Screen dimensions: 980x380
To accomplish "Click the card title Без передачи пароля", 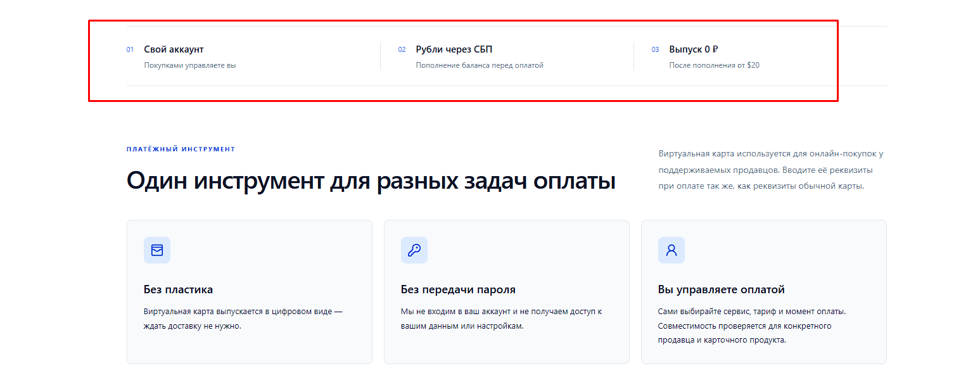I will pyautogui.click(x=459, y=289).
